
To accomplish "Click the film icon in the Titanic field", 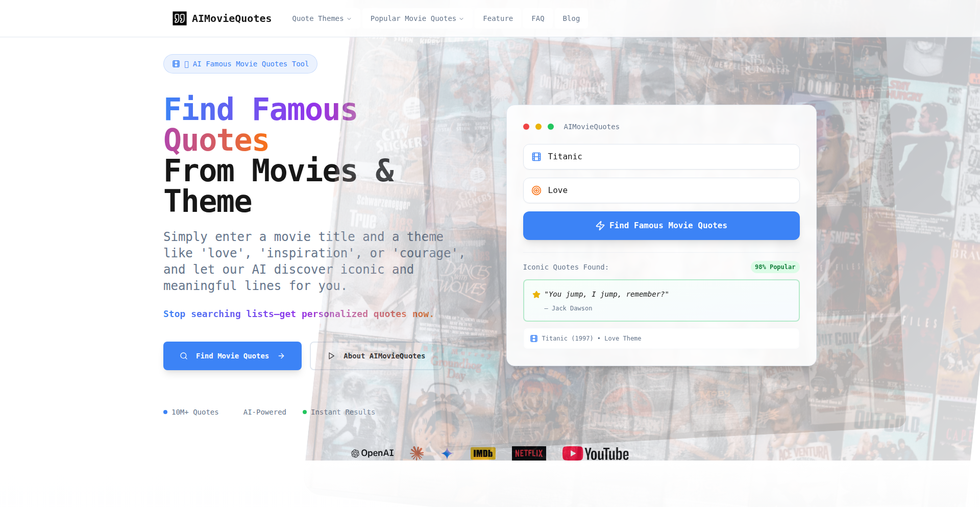I will click(536, 157).
